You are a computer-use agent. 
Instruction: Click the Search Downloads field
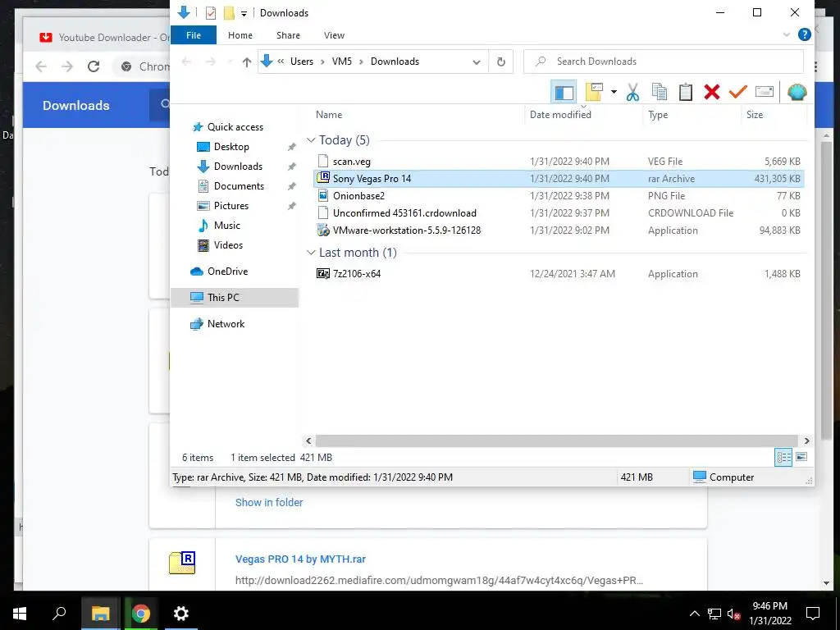pyautogui.click(x=663, y=62)
